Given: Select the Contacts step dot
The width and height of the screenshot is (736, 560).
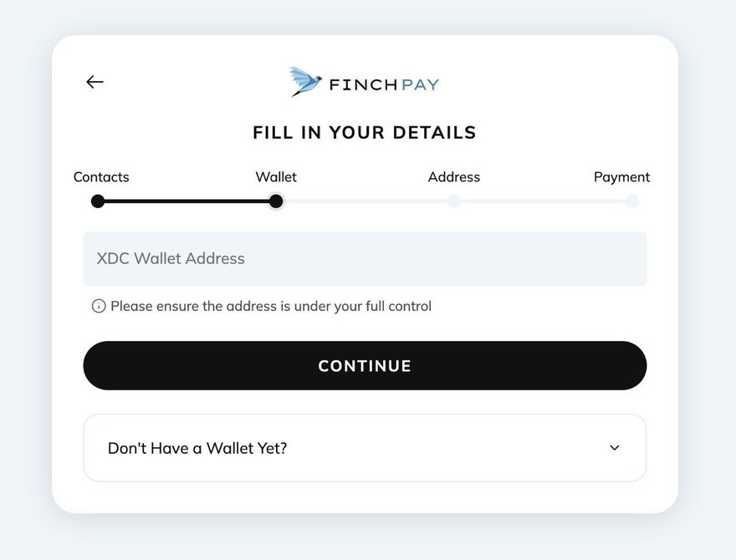Looking at the screenshot, I should click(98, 201).
